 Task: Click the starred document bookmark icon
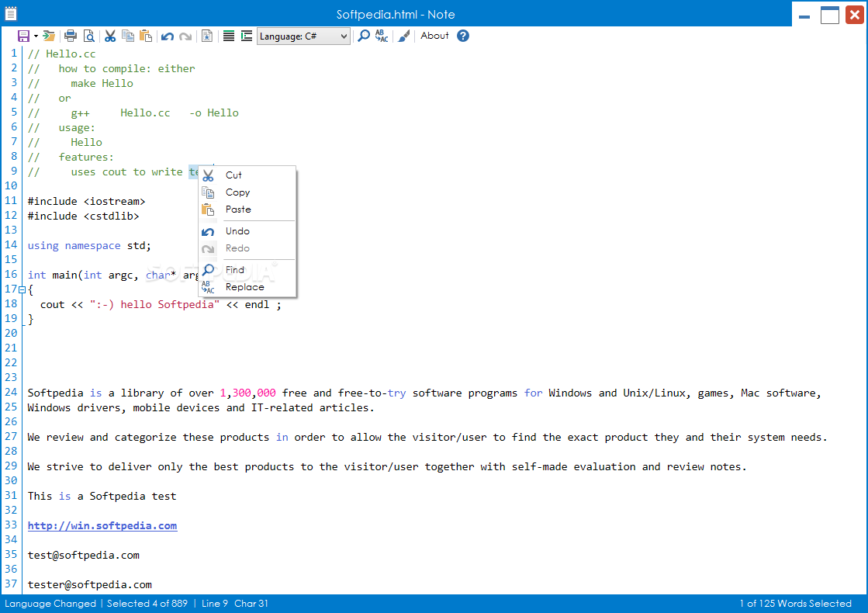(207, 36)
